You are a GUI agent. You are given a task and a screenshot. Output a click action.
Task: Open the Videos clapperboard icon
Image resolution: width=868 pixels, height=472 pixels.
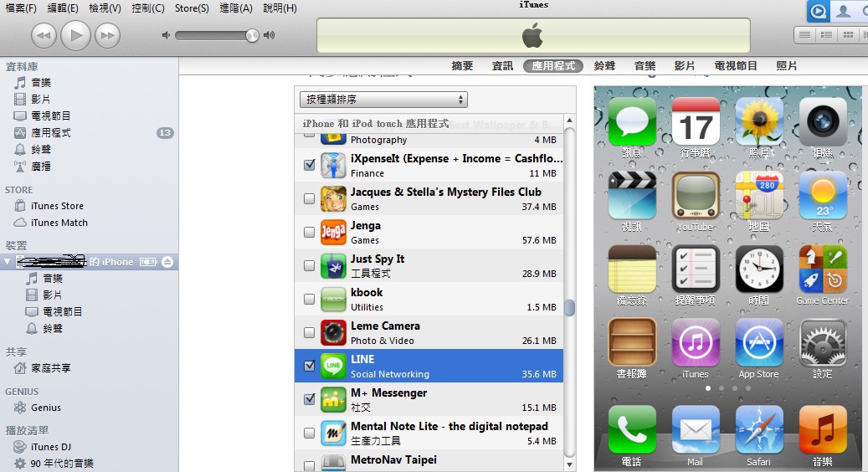point(632,195)
